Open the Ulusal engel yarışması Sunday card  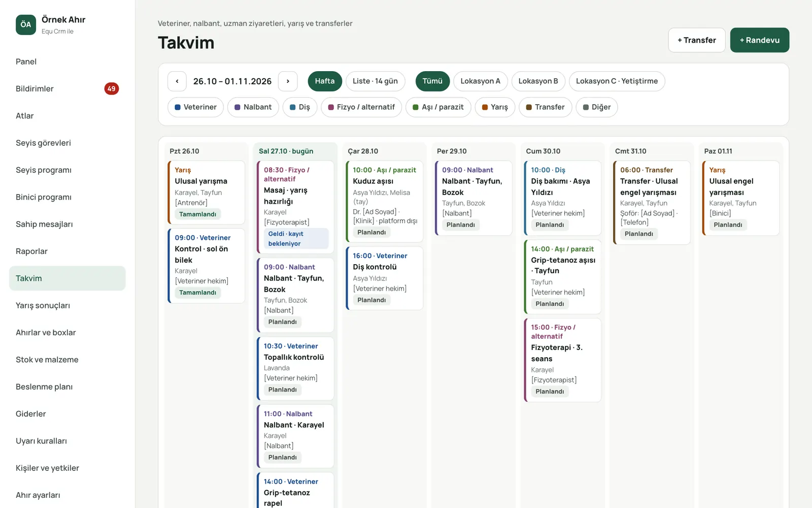pos(741,198)
